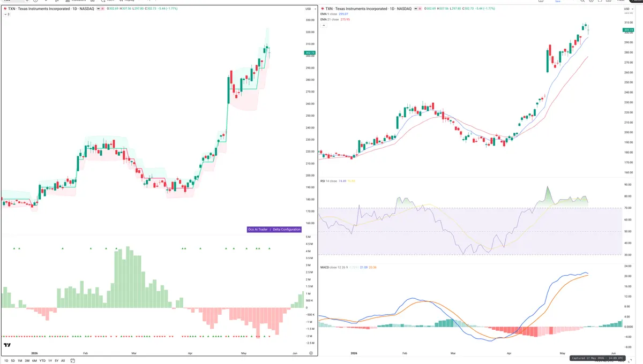
Task: Select the YTD time range button
Action: 42,361
